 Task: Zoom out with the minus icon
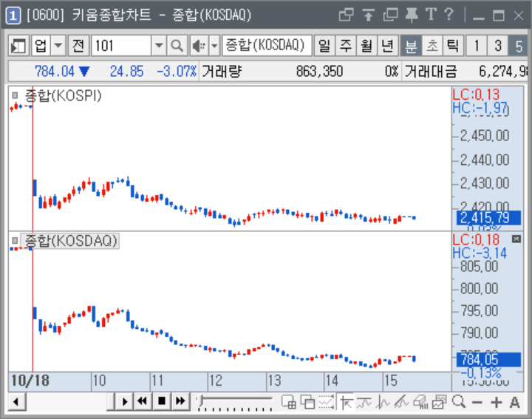[477, 403]
